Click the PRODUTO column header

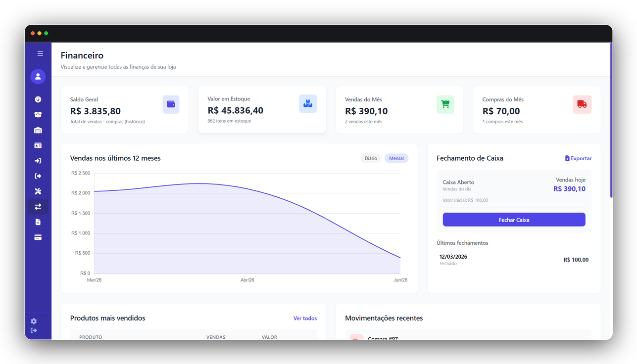pos(91,337)
